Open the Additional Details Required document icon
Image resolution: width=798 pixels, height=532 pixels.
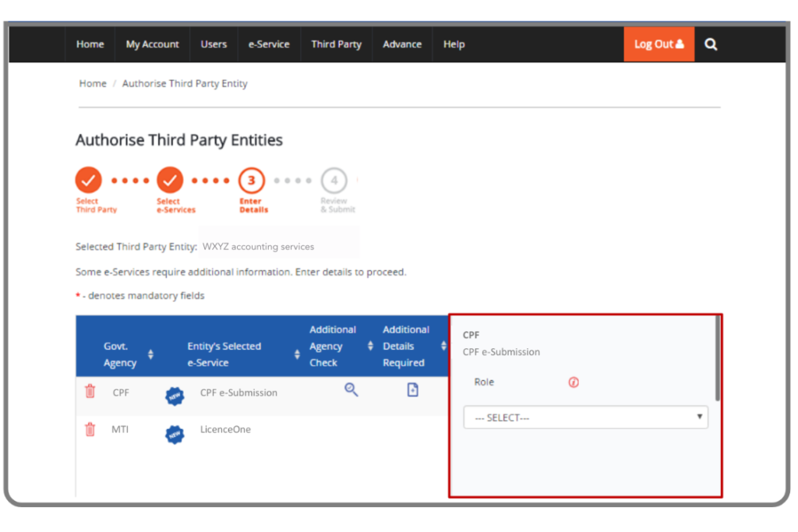tap(411, 389)
